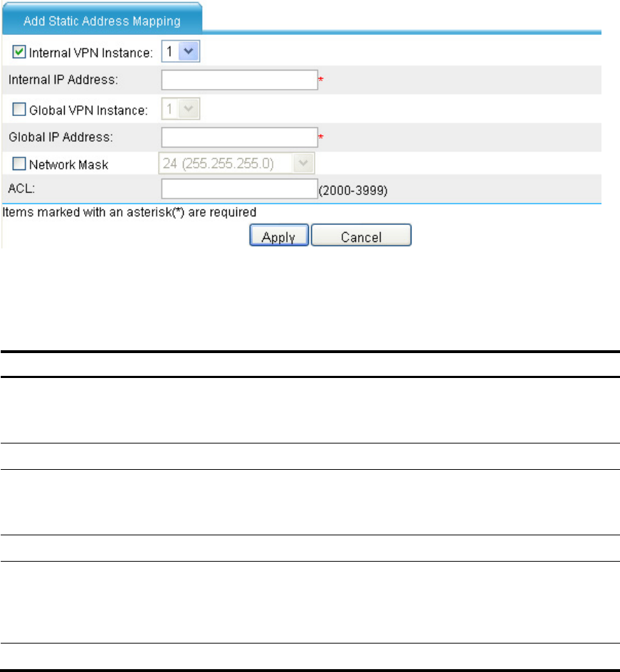Select the Add Static Address Mapping tab
Viewport: 620px width, 672px height.
102,19
